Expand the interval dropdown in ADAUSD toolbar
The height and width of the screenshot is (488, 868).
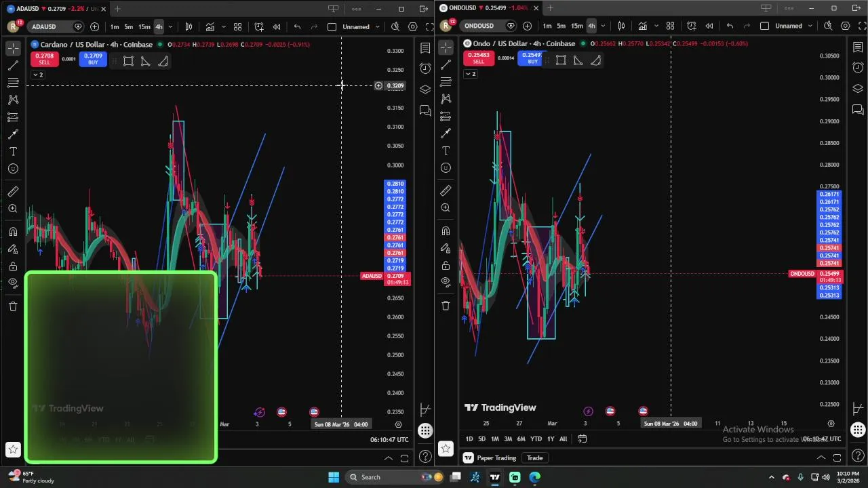[170, 26]
